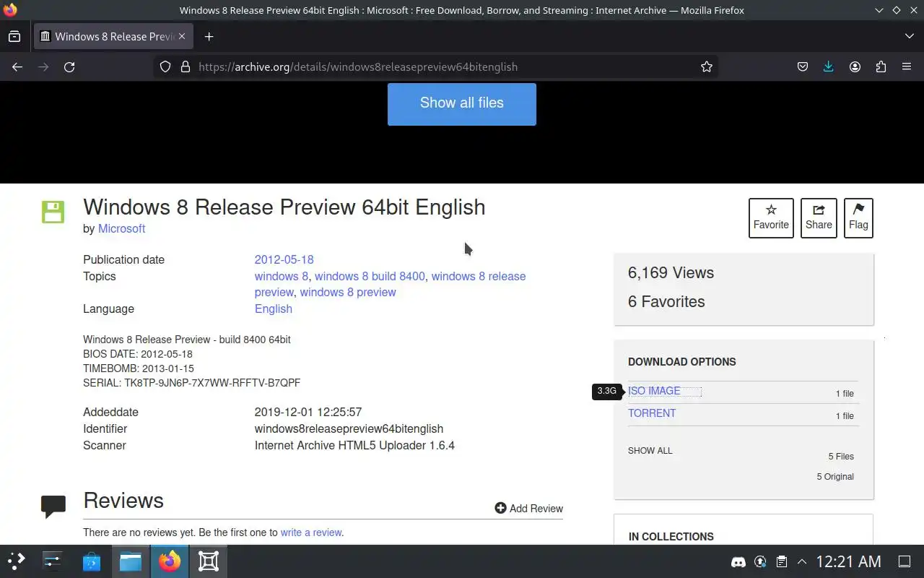The height and width of the screenshot is (578, 924).
Task: Click the 5 Files count text
Action: [x=841, y=457]
